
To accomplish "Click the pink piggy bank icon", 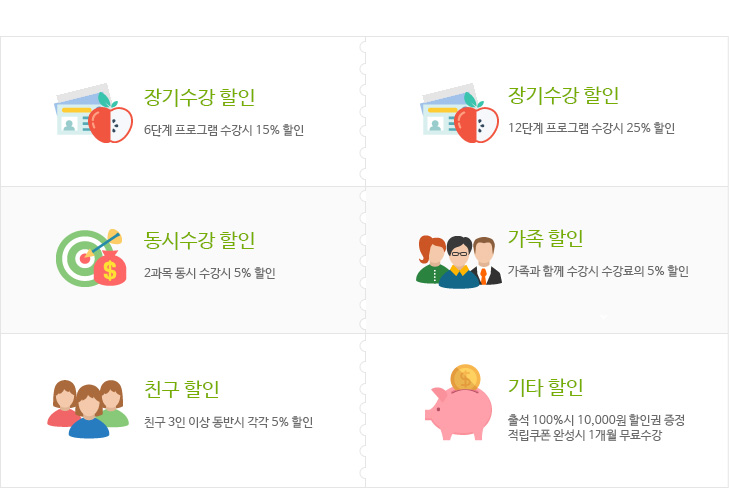I will [x=458, y=413].
